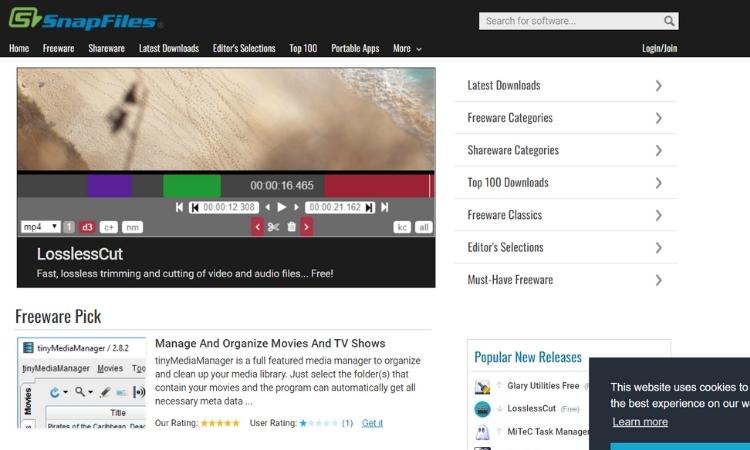The height and width of the screenshot is (450, 750).
Task: Toggle the c+ button
Action: (109, 227)
